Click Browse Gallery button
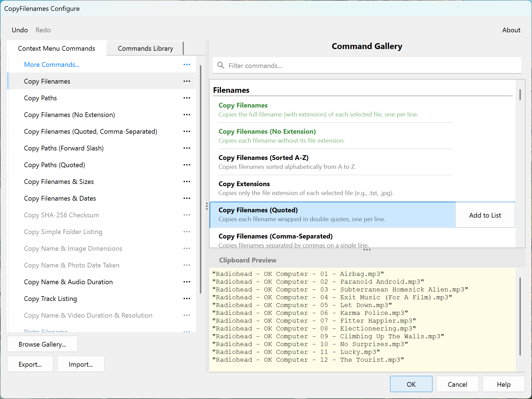The height and width of the screenshot is (399, 532). click(42, 344)
